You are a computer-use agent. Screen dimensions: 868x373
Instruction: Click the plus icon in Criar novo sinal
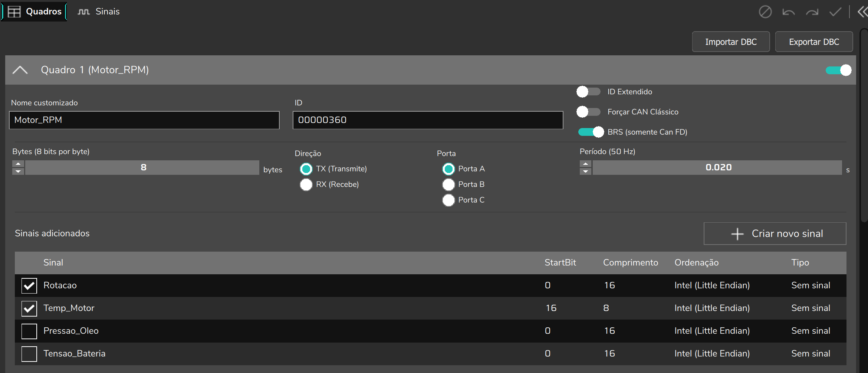coord(737,234)
